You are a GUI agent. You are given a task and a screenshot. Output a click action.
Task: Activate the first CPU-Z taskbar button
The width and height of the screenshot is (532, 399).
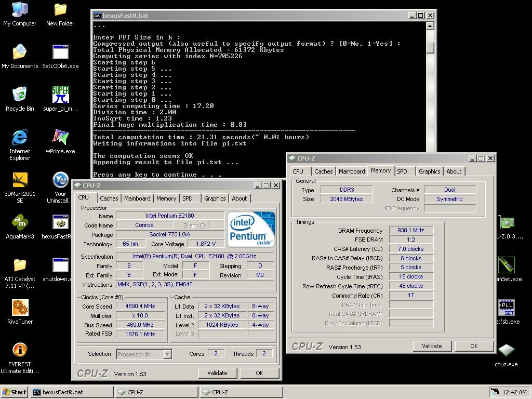(157, 392)
